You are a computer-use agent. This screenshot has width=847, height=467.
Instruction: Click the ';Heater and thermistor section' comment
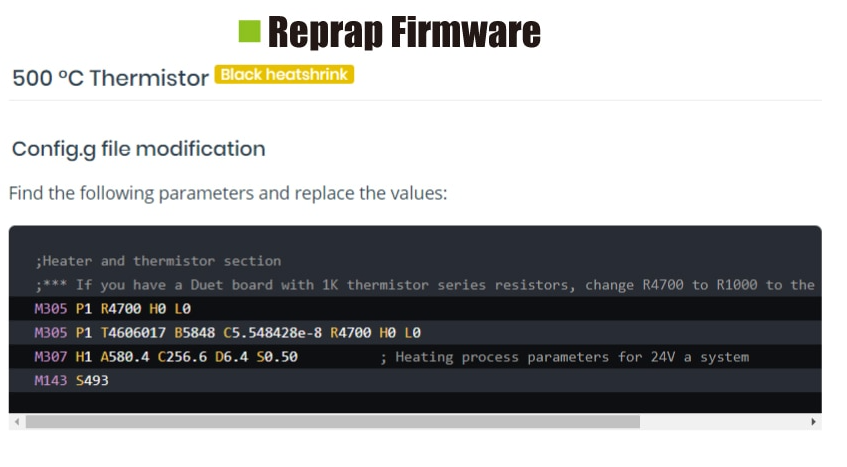coord(158,261)
